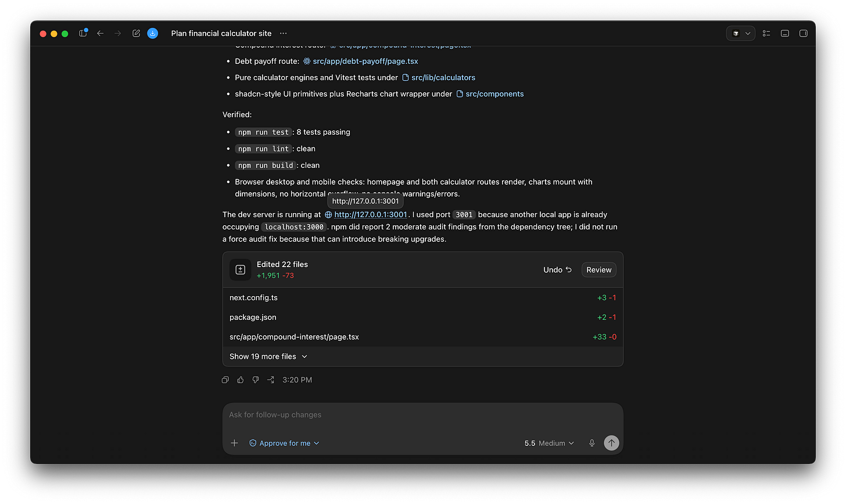Go forward with the right arrow
846x504 pixels.
(118, 33)
